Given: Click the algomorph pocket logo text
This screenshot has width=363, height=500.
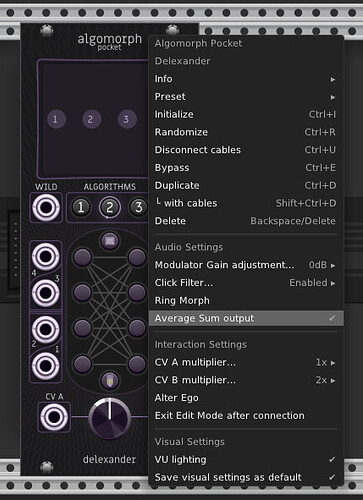Looking at the screenshot, I should (x=110, y=42).
